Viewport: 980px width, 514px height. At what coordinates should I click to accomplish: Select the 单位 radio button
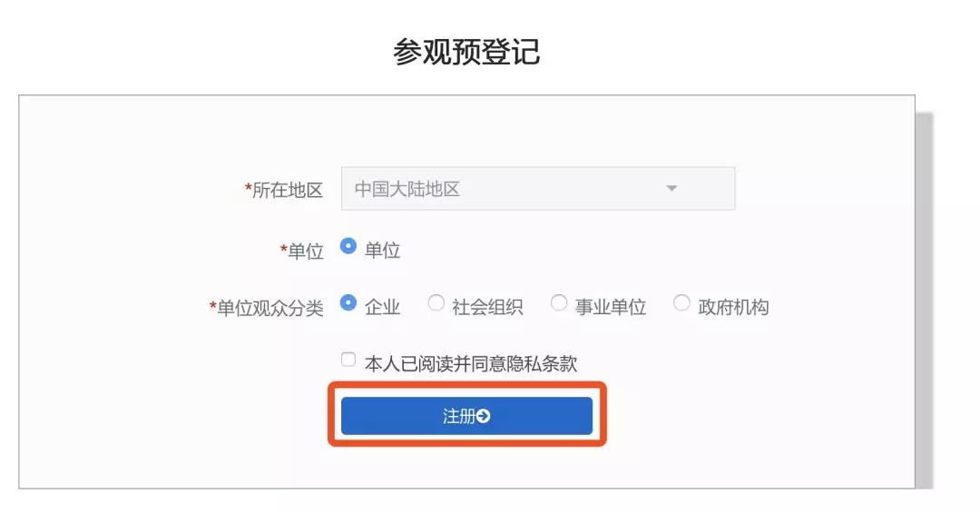click(x=348, y=246)
